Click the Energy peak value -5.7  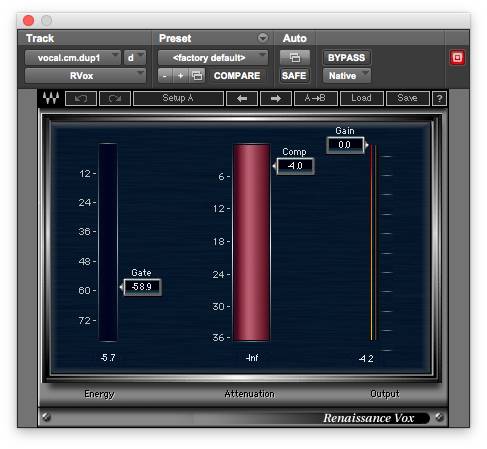coord(108,358)
